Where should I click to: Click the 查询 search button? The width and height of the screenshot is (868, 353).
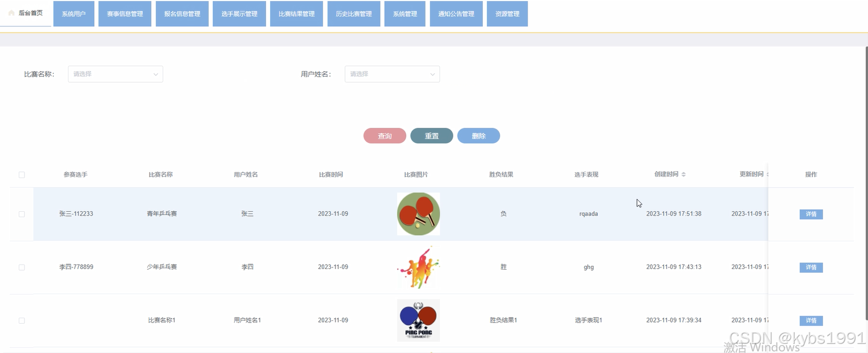(385, 136)
